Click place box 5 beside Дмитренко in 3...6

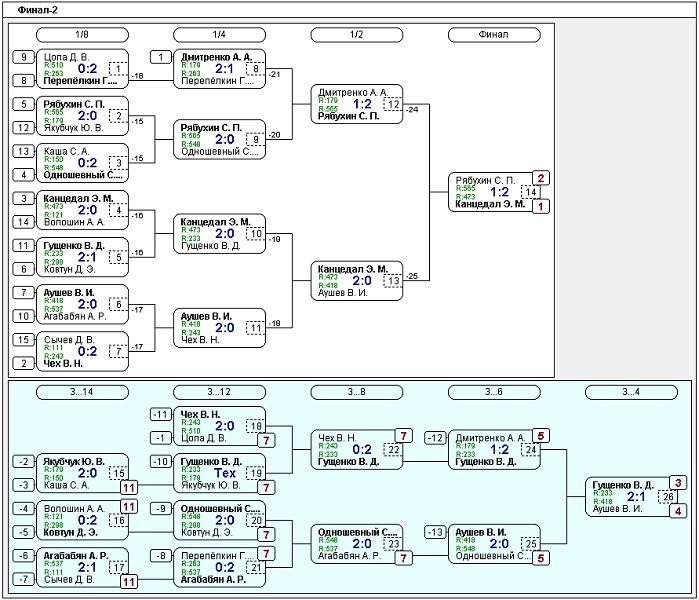pos(541,436)
